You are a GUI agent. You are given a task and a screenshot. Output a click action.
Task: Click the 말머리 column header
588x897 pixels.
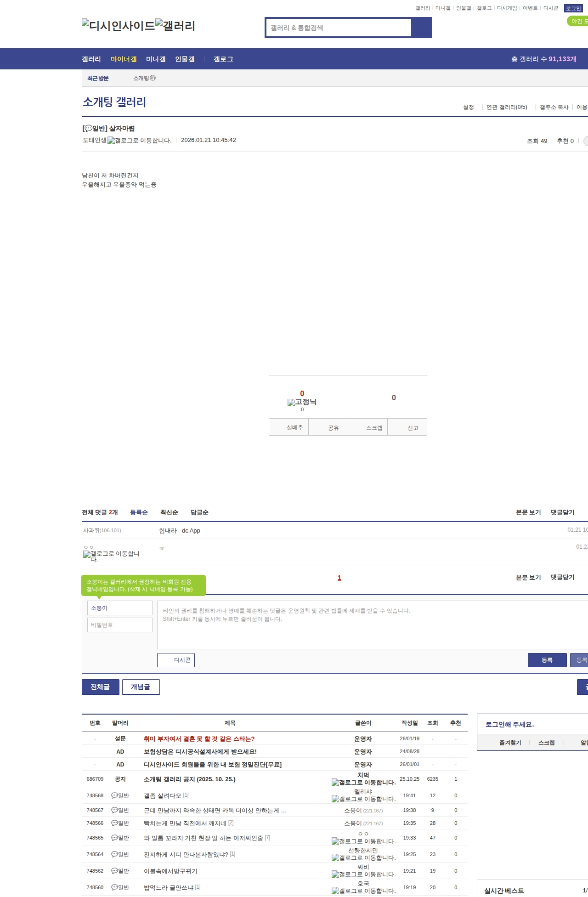click(120, 723)
